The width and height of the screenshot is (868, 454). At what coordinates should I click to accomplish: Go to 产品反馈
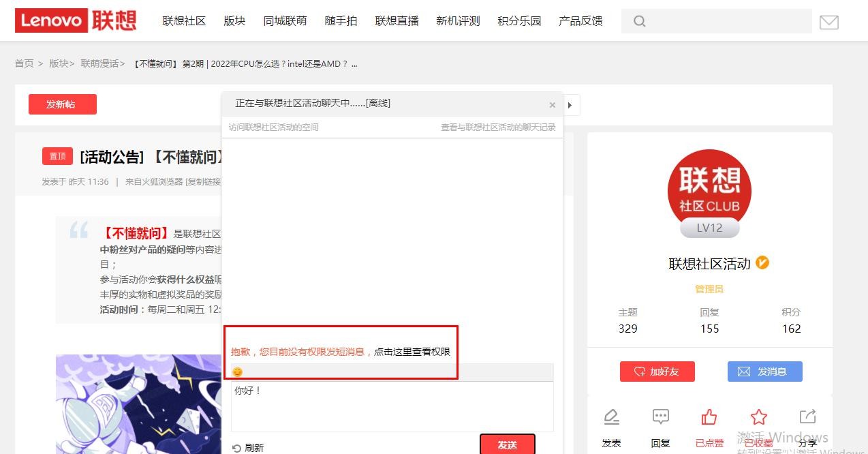pyautogui.click(x=580, y=21)
